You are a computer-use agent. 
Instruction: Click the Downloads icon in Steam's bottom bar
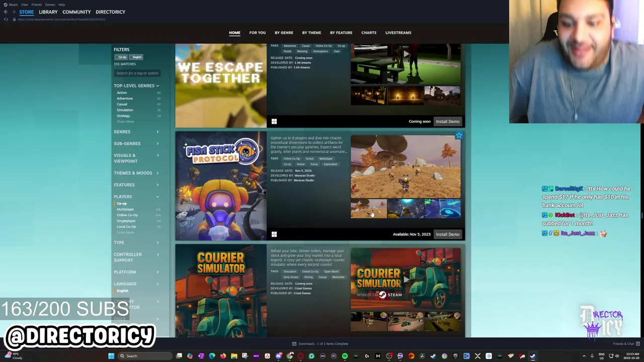(x=294, y=344)
